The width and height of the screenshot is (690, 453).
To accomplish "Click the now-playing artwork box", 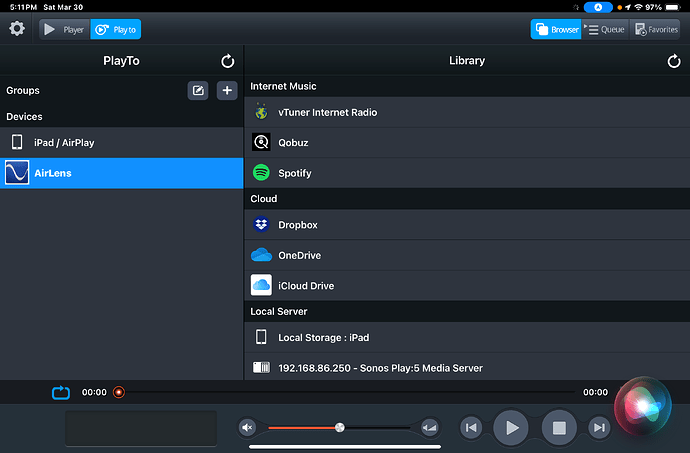I will (141, 428).
